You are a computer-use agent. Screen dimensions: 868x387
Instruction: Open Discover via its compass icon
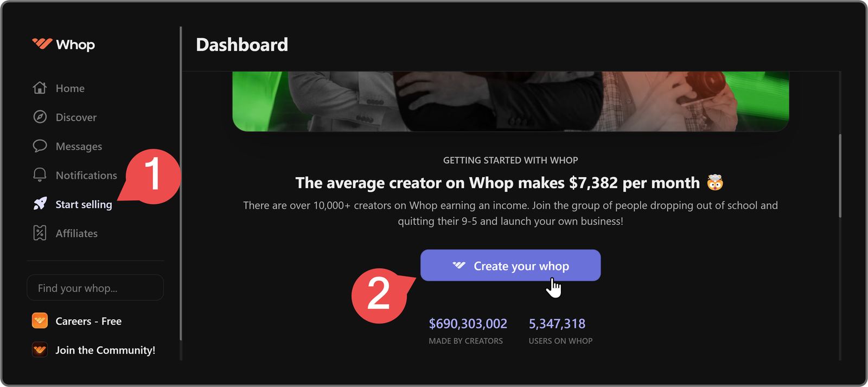click(x=39, y=117)
